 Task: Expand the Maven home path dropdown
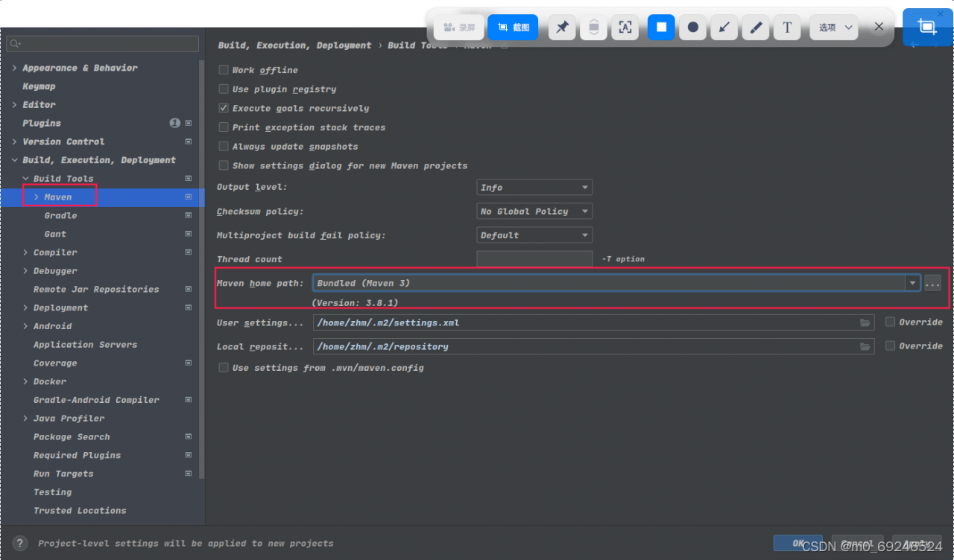(912, 283)
